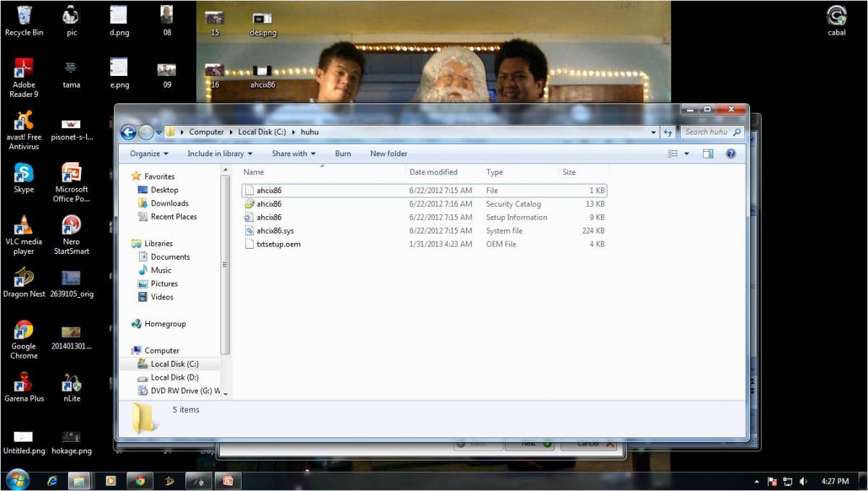This screenshot has height=491, width=868.
Task: Select the ahcix86 Security Catalog file icon
Action: pos(250,204)
